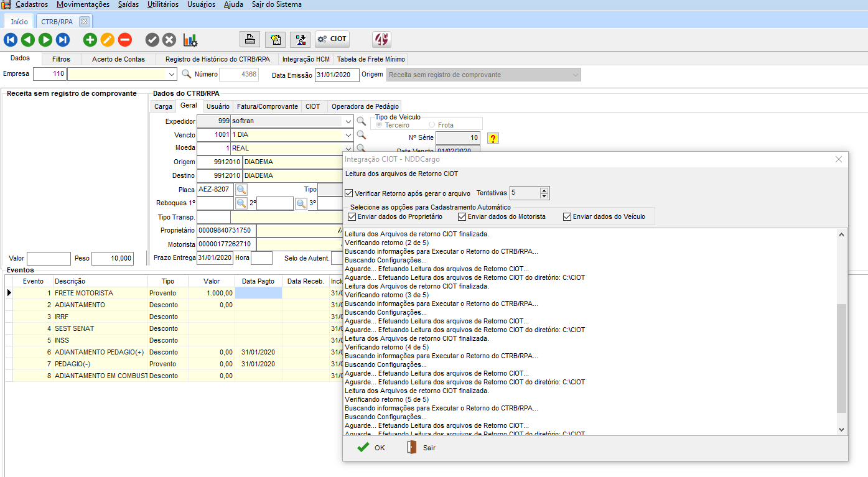
Task: Open the Movimentações menu
Action: tap(83, 4)
